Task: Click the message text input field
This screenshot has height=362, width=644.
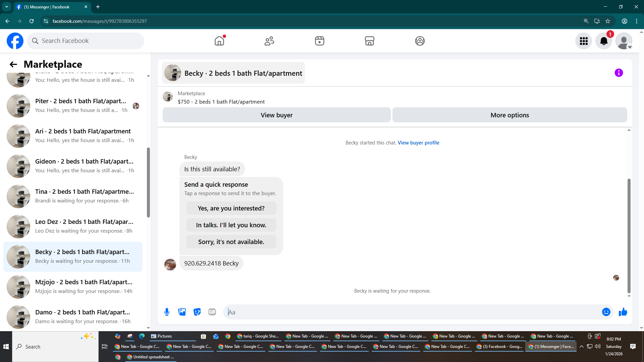Action: (413, 312)
